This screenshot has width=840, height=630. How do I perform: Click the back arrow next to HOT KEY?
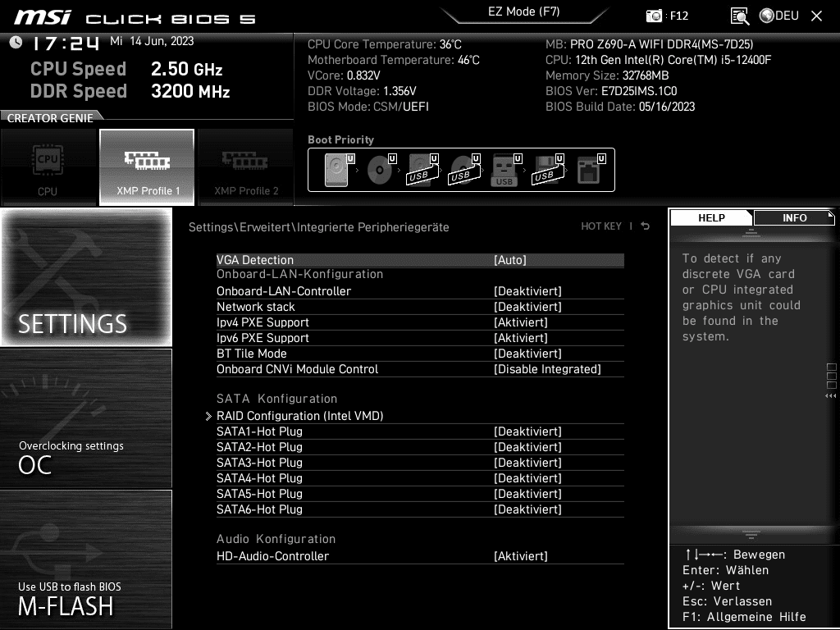[646, 226]
